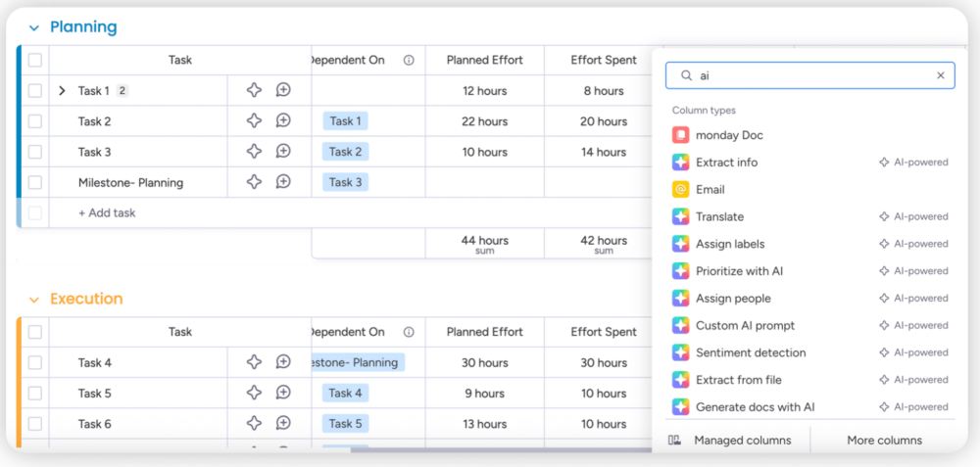This screenshot has height=467, width=980.
Task: Check the checkbox for Task 3
Action: [35, 152]
